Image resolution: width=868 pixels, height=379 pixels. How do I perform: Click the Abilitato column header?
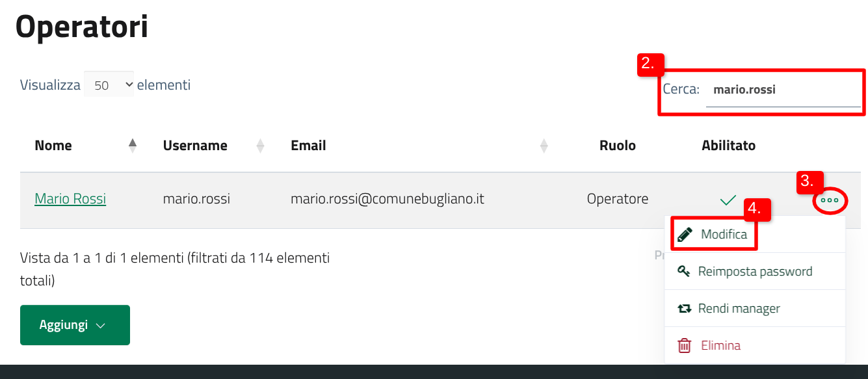point(728,146)
